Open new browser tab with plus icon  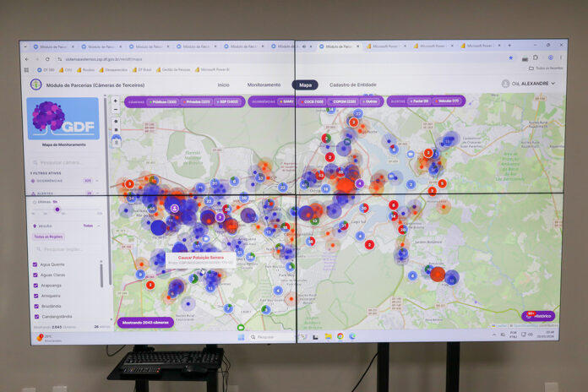[509, 46]
